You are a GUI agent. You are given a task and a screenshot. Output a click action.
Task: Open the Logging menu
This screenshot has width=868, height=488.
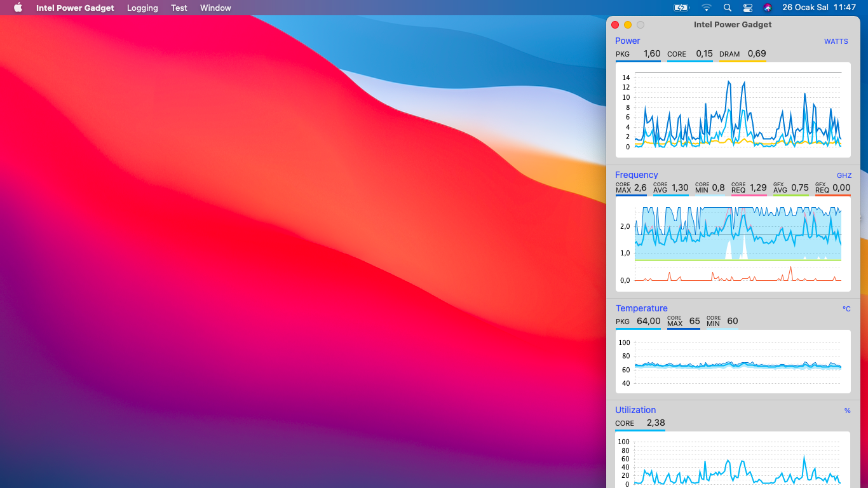pyautogui.click(x=142, y=8)
